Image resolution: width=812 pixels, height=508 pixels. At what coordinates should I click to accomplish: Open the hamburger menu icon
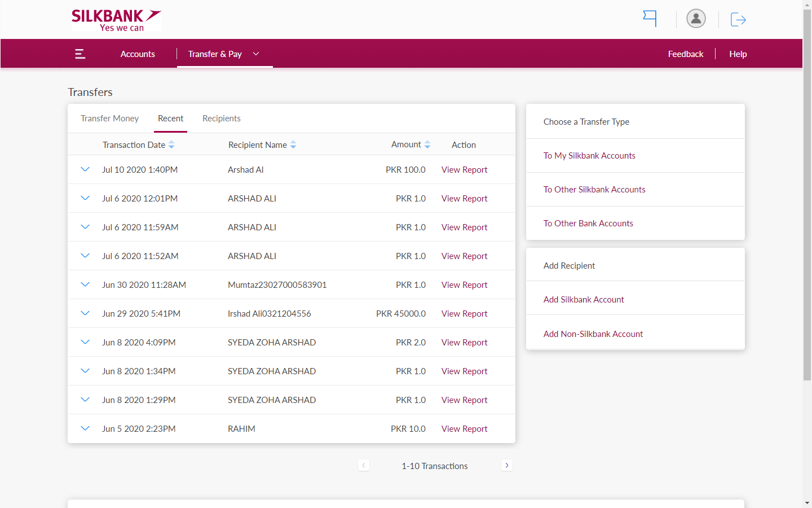coord(80,54)
